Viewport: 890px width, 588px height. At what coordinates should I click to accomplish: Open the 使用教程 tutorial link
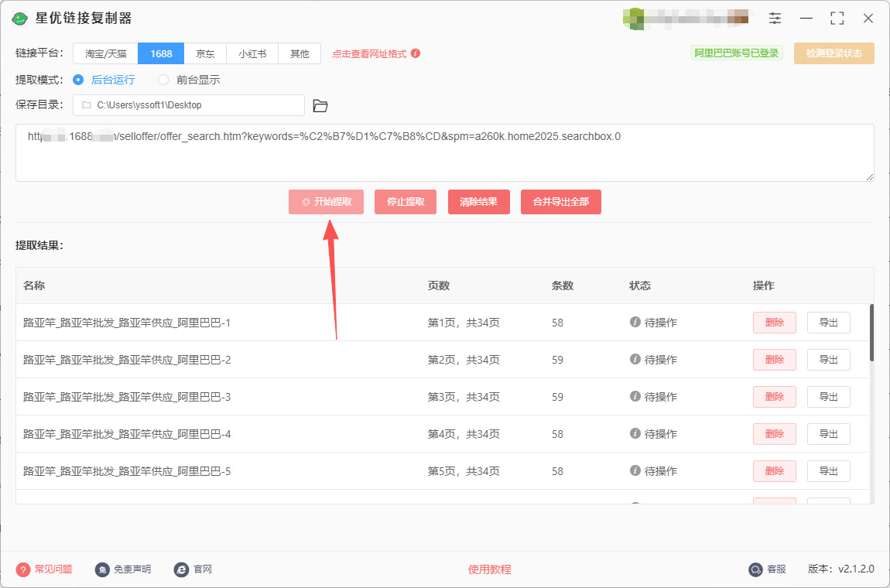[x=489, y=569]
